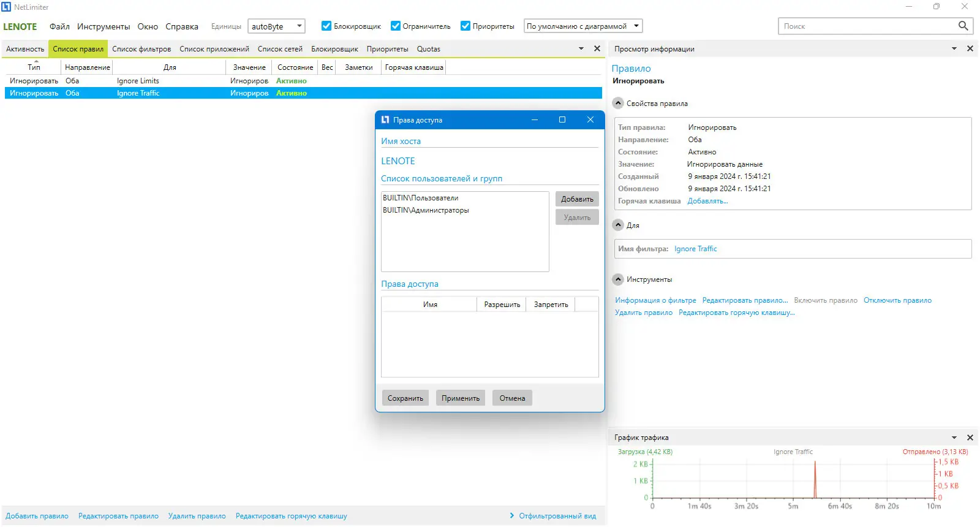The width and height of the screenshot is (980, 527).
Task: Open the Файл menu
Action: click(59, 26)
